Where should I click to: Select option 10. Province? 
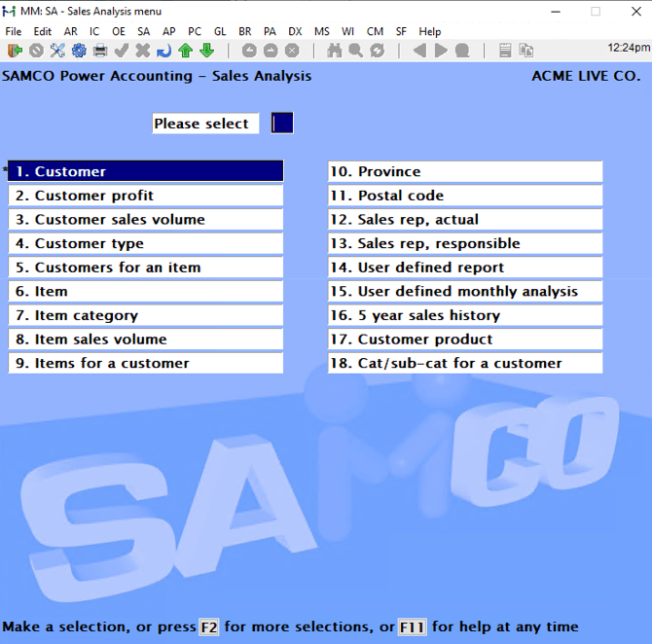(x=465, y=171)
